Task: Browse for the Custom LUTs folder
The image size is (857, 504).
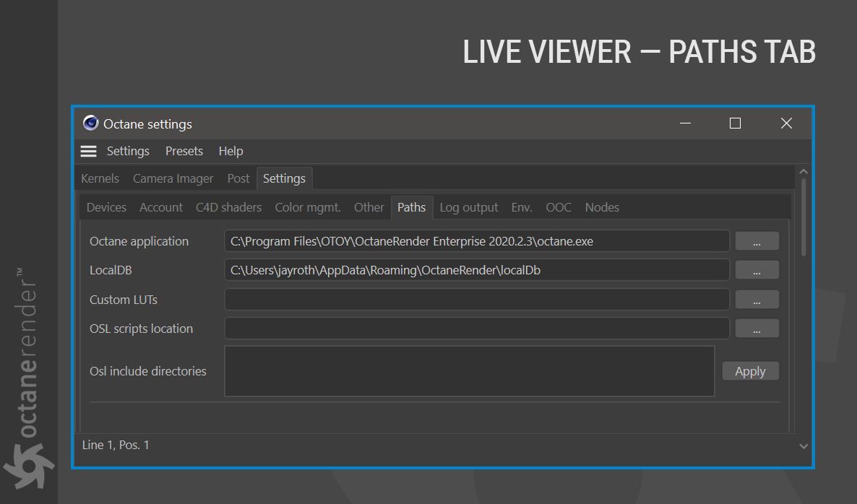Action: click(x=757, y=299)
